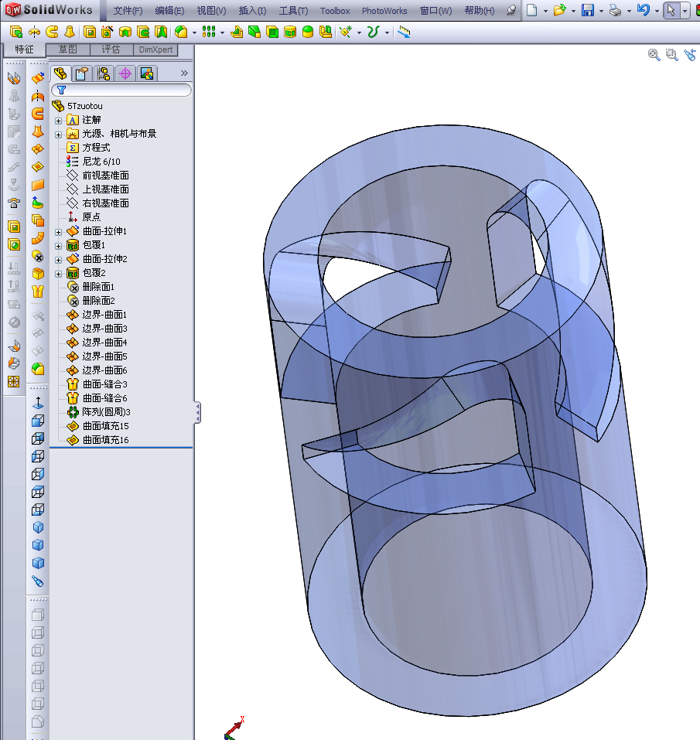Click the Knit Surface tool icon
This screenshot has height=740, width=700.
point(38,292)
